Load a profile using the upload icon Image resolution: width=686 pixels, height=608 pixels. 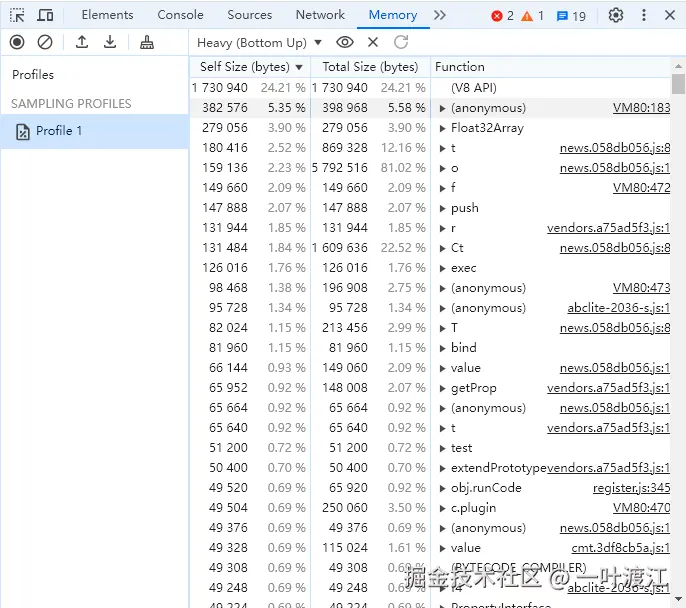pos(82,42)
